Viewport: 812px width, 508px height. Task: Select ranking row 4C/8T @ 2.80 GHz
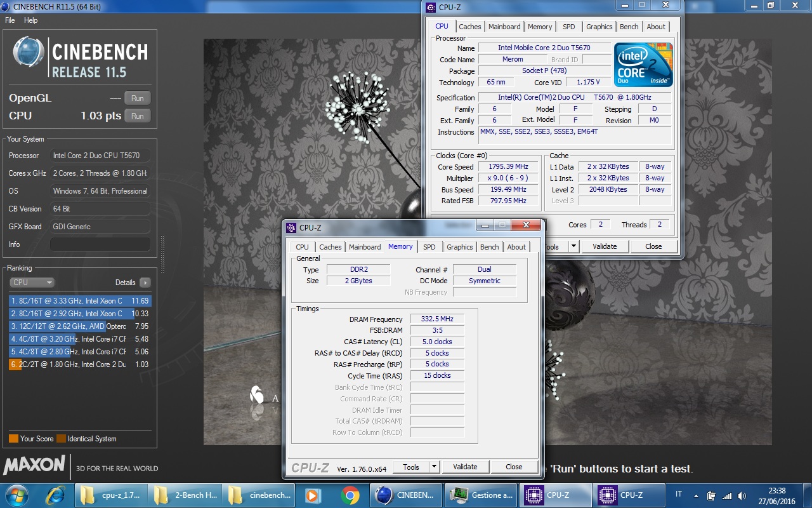pos(80,352)
